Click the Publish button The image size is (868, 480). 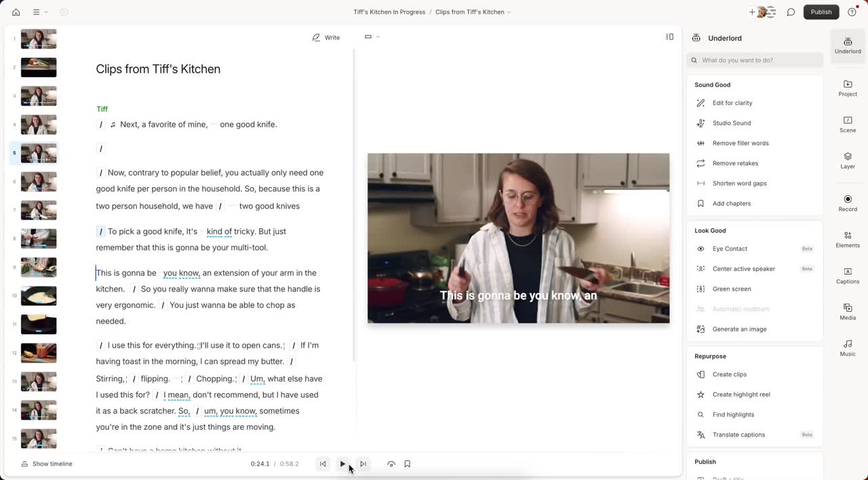[x=821, y=12]
